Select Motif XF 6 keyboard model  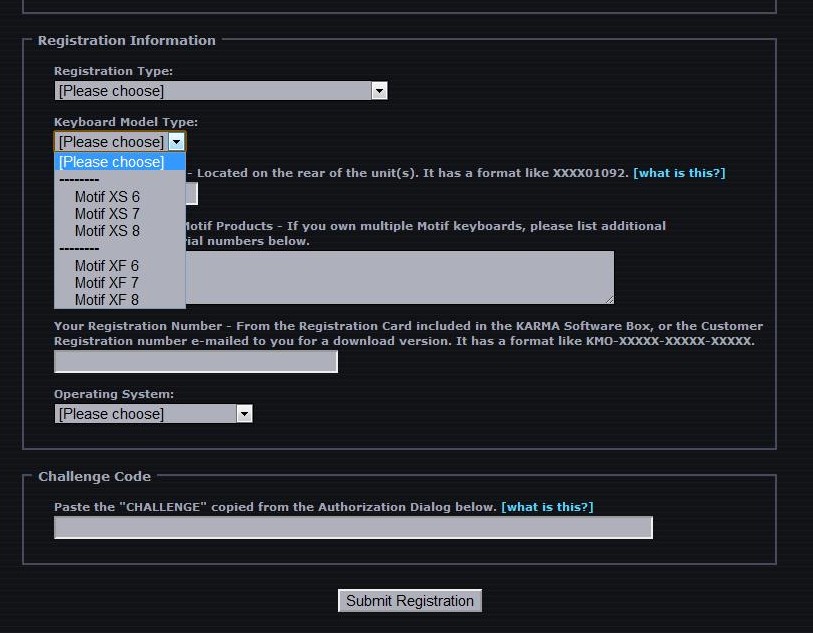pyautogui.click(x=107, y=266)
